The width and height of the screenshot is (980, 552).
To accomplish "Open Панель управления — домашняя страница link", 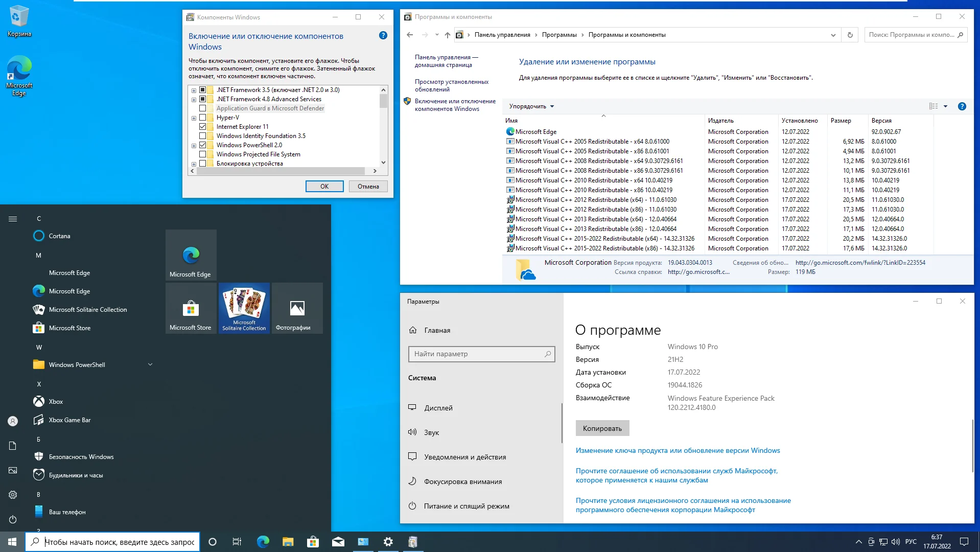I will pyautogui.click(x=446, y=61).
